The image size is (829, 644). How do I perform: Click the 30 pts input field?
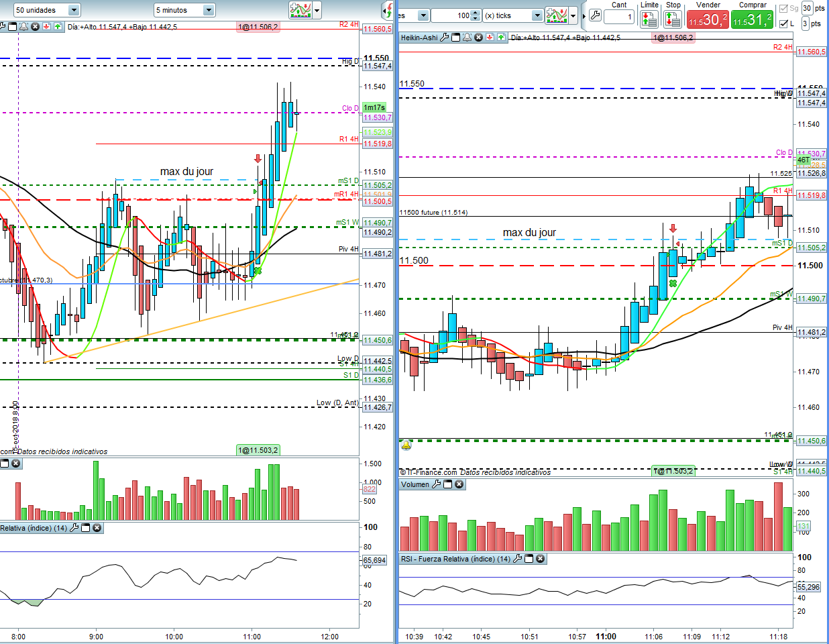click(x=807, y=8)
